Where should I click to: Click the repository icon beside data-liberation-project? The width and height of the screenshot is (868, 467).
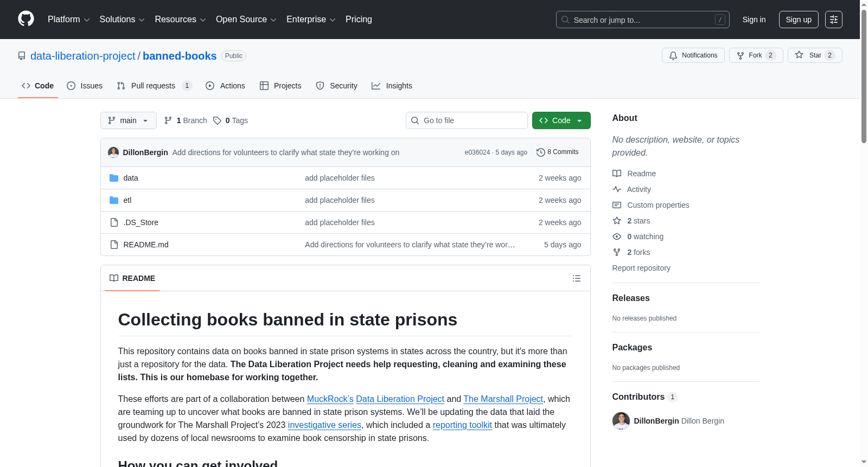click(22, 56)
